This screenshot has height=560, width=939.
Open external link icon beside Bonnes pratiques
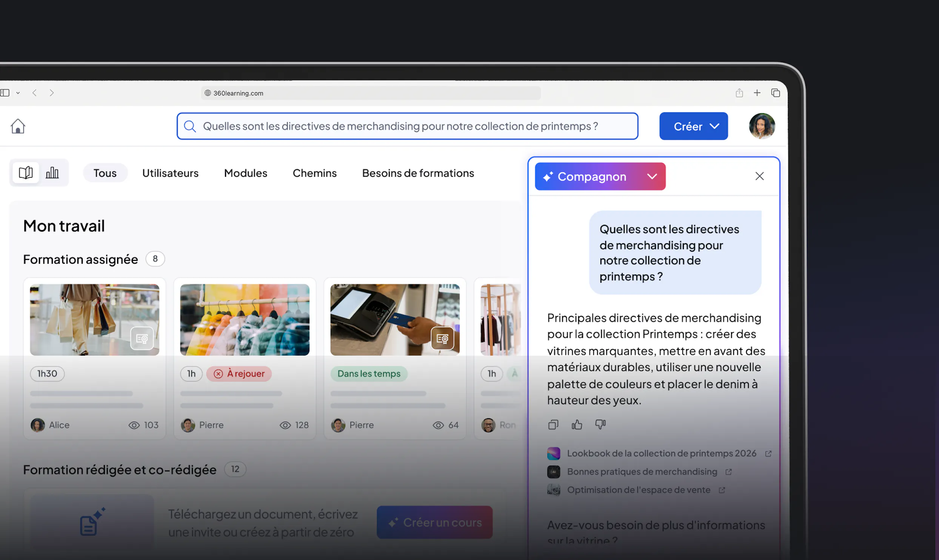[728, 472]
